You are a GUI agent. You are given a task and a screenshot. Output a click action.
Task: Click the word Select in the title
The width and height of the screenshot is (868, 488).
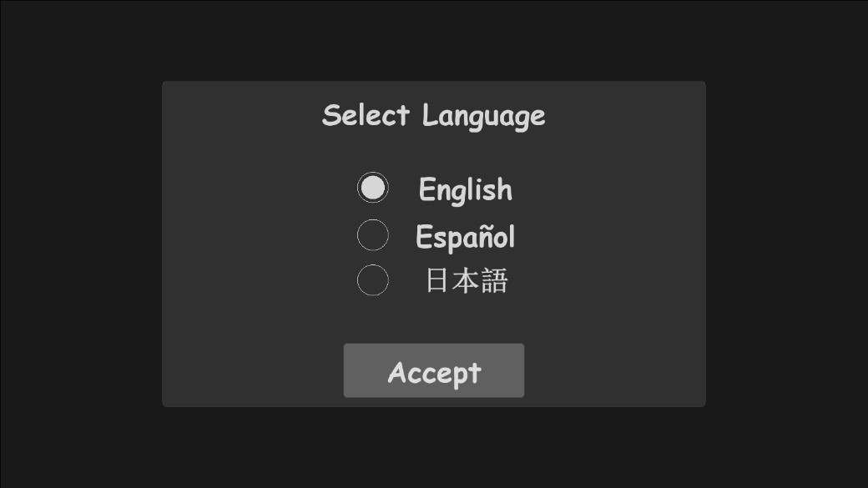tap(366, 115)
